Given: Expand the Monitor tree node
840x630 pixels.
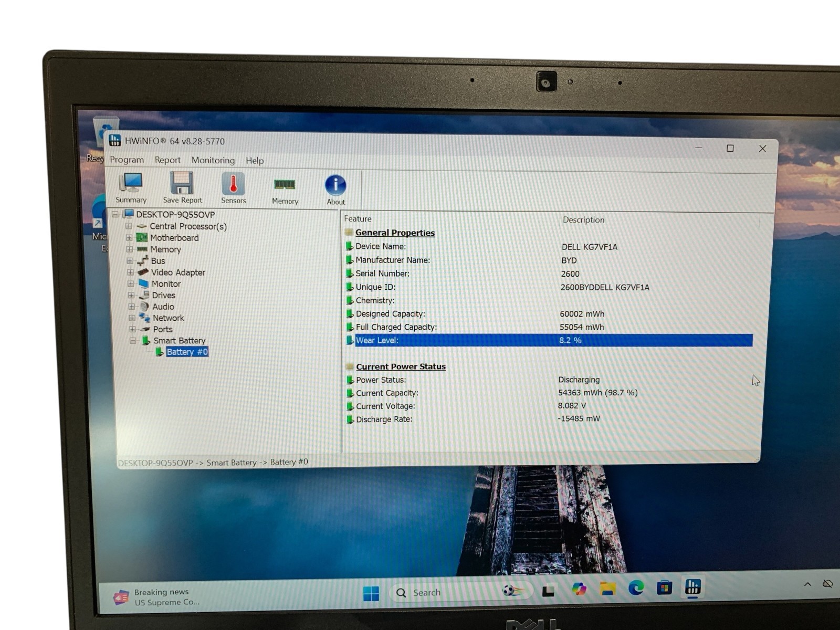Looking at the screenshot, I should coord(131,284).
